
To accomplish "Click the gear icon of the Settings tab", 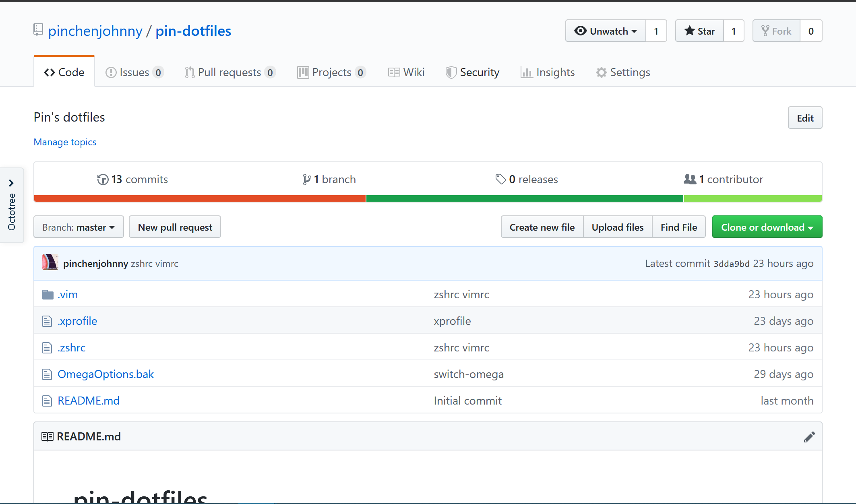I will 601,72.
